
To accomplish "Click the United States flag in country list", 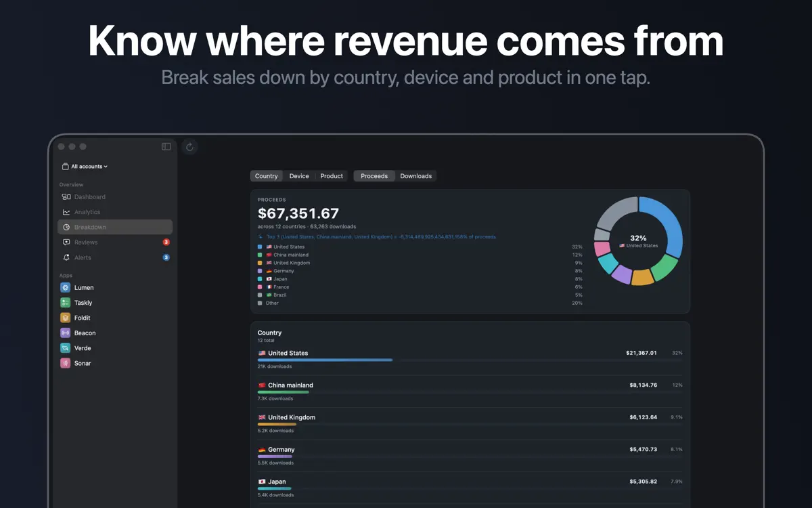I will point(262,353).
